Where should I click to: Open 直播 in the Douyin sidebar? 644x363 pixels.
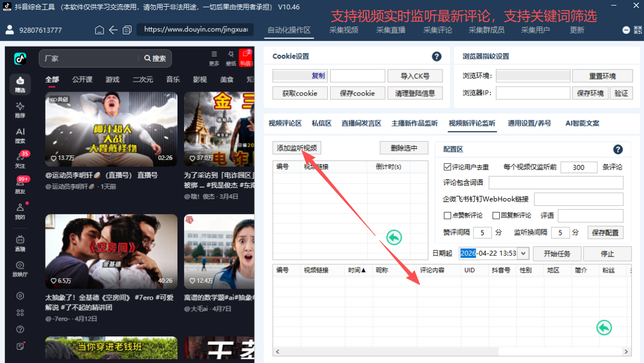20,243
